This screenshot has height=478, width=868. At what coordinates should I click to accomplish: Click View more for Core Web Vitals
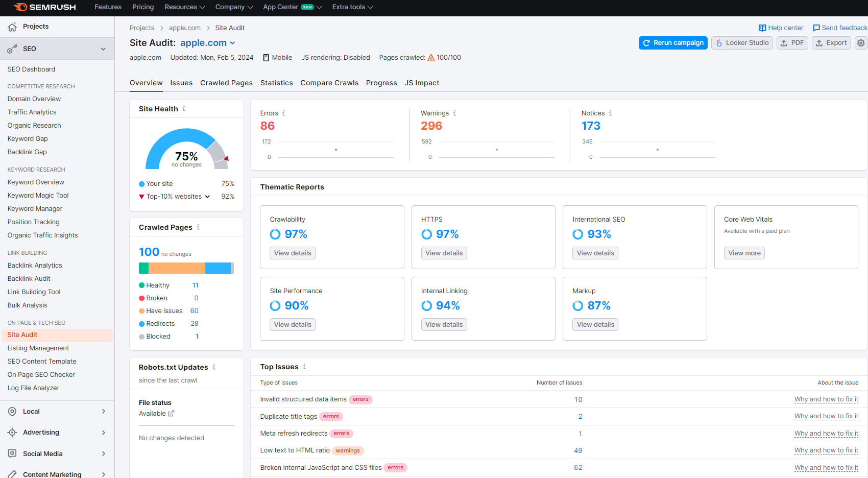(x=744, y=253)
